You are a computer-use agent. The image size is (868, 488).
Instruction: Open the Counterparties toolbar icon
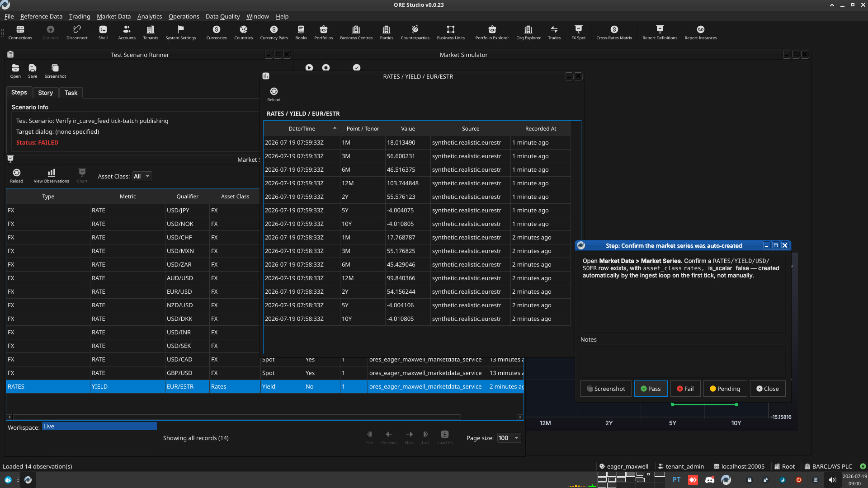[x=415, y=32]
